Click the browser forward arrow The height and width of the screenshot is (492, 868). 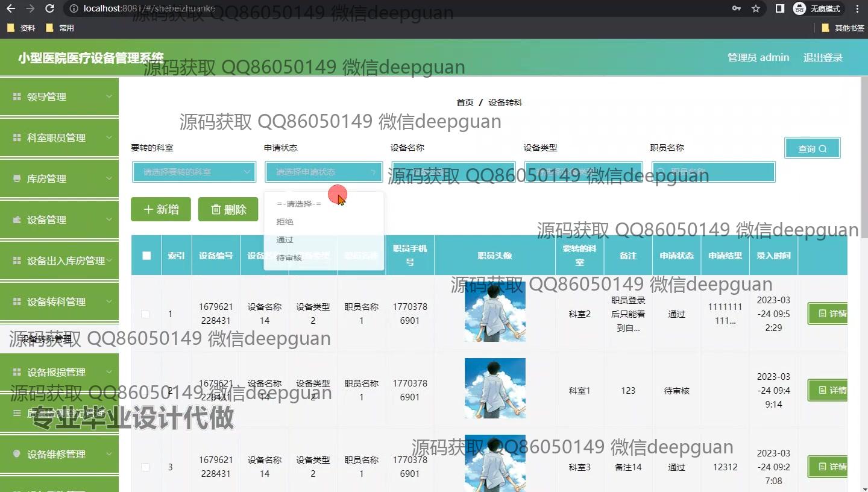(30, 8)
